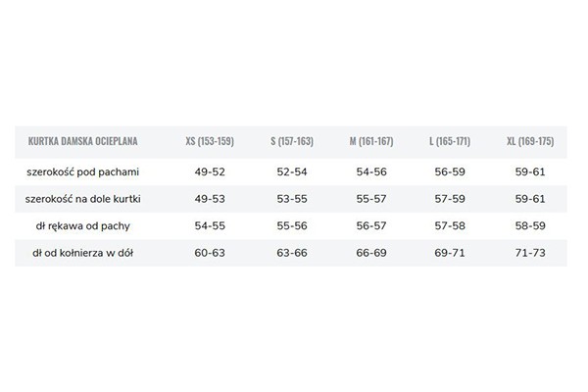588x392 pixels.
Task: Click the 66-69 cell under M
Action: pos(371,253)
